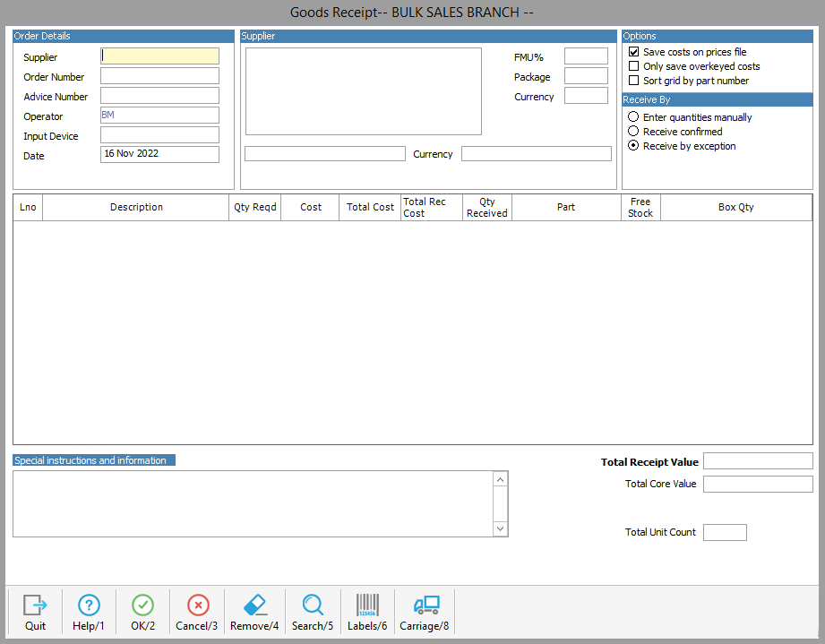Click the Qty Received column header

487,207
